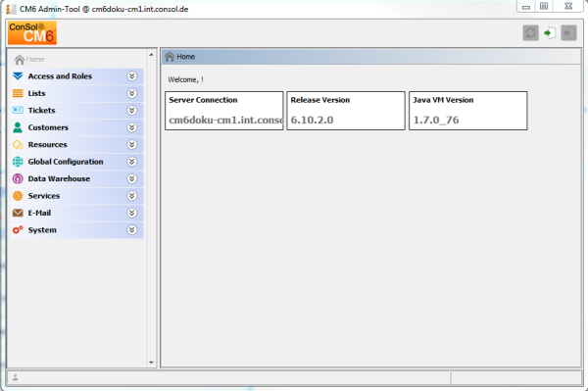588x391 pixels.
Task: Click the Tickets card icon
Action: click(x=18, y=110)
